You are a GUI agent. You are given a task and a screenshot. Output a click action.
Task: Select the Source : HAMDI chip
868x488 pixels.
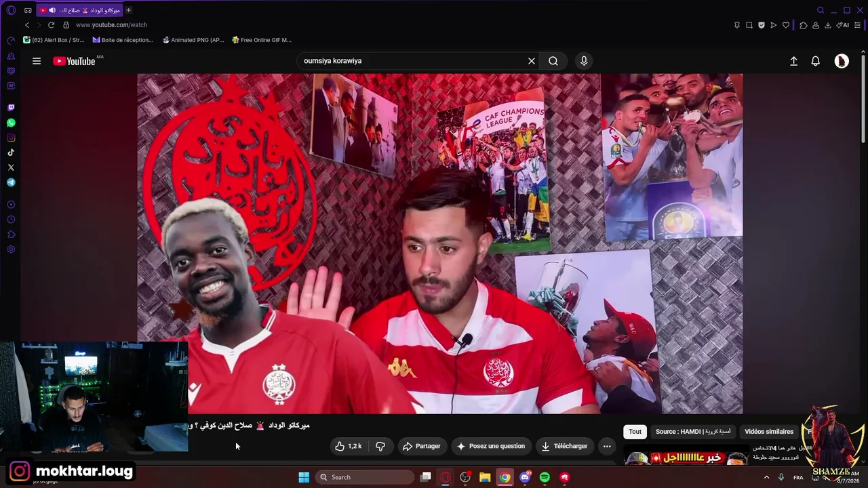tap(693, 432)
